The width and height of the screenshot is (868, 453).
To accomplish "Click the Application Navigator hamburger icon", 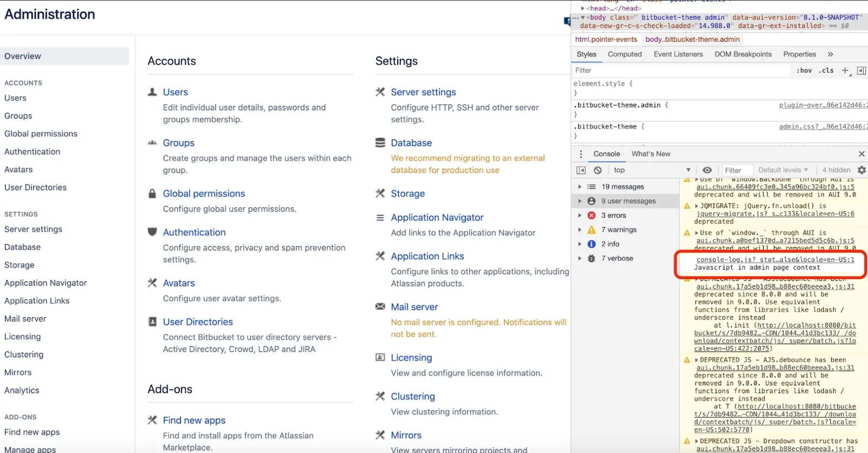I will coord(380,218).
